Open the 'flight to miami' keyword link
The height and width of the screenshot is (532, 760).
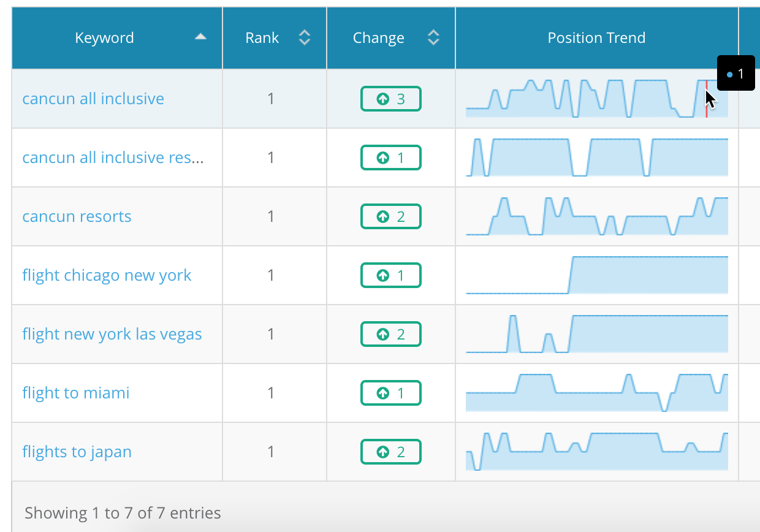(76, 393)
